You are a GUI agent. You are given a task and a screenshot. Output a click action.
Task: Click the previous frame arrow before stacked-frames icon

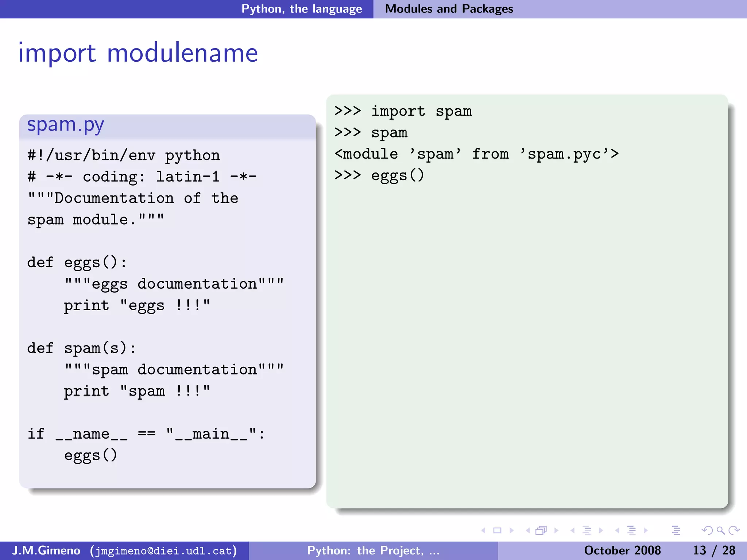click(x=528, y=530)
